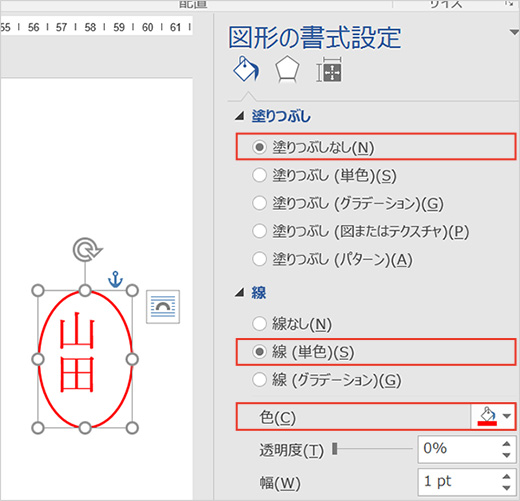Click the 色(C) label
The image size is (520, 501).
pyautogui.click(x=277, y=417)
